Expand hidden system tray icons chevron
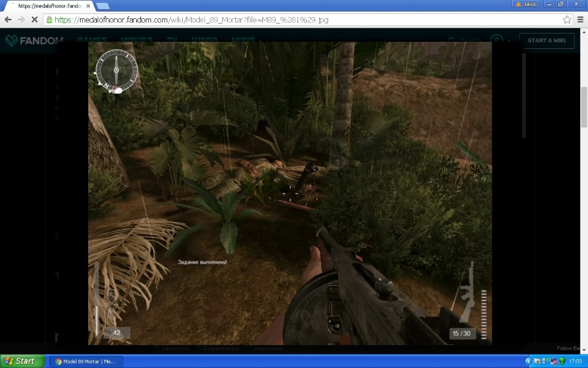588x368 pixels. (529, 362)
